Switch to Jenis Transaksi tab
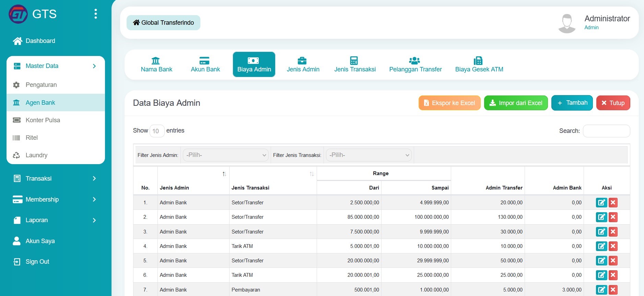This screenshot has height=296, width=644. (x=355, y=65)
